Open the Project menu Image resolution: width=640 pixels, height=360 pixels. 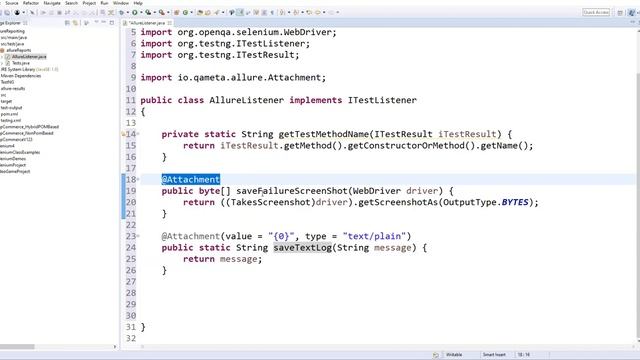coord(89,3)
